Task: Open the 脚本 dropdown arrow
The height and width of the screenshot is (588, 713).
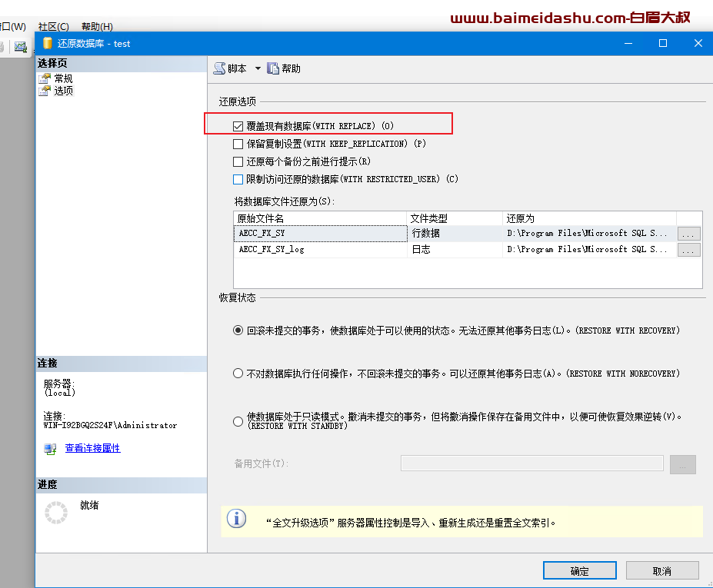Action: (x=258, y=68)
